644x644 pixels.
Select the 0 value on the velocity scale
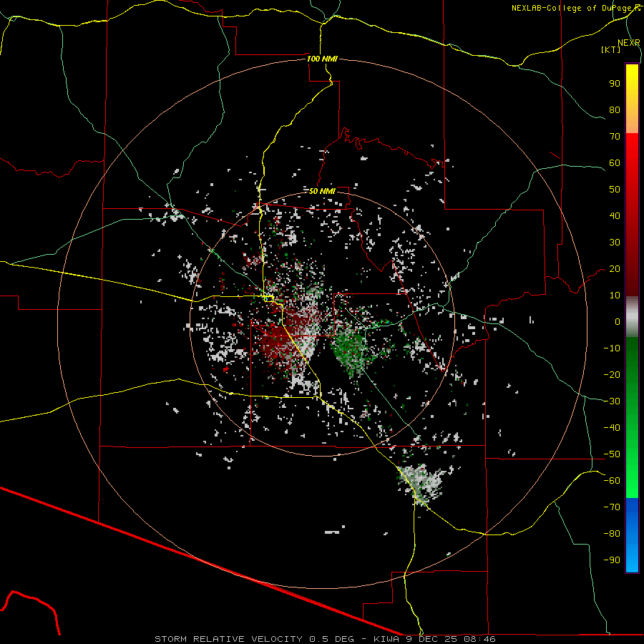[618, 321]
